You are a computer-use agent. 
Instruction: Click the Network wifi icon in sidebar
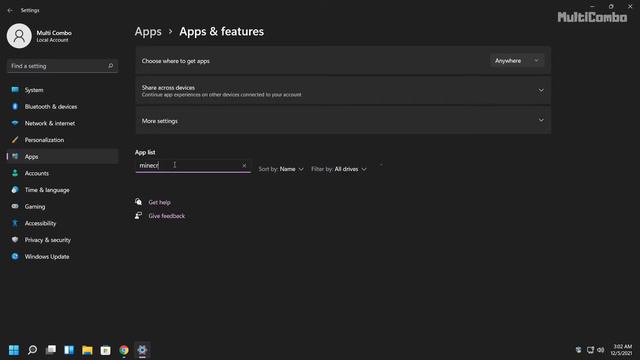click(15, 123)
